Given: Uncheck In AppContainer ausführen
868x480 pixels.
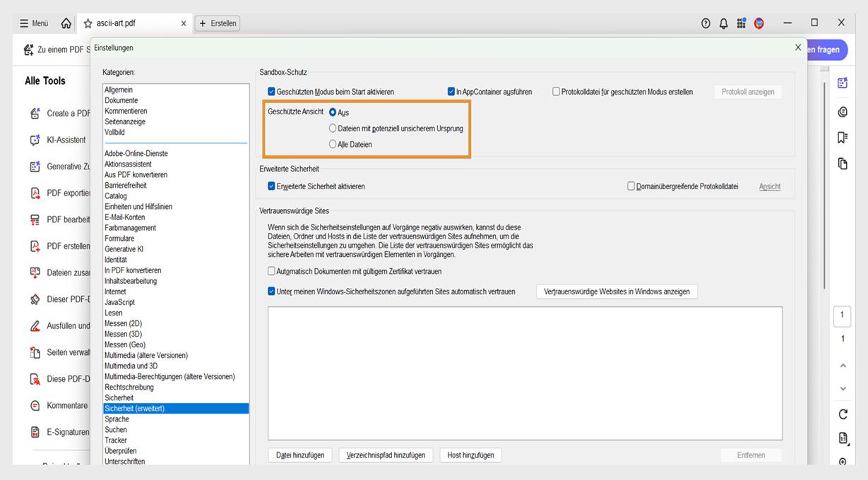Looking at the screenshot, I should (x=451, y=91).
